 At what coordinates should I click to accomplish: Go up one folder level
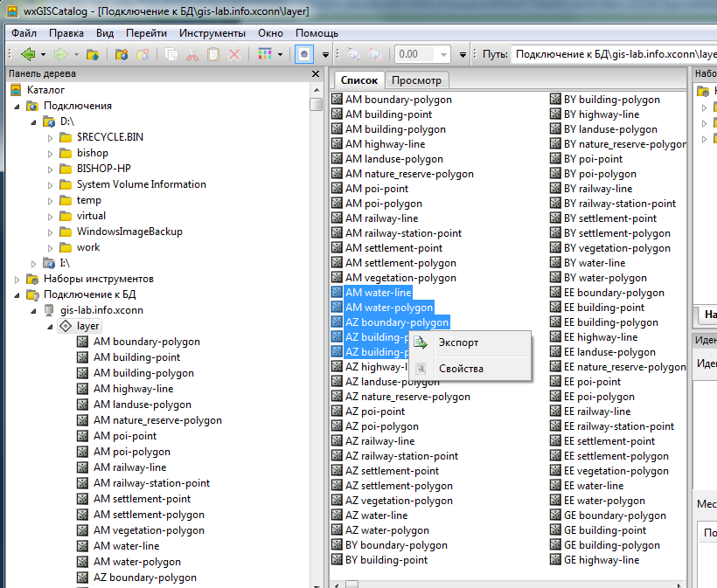click(x=93, y=55)
